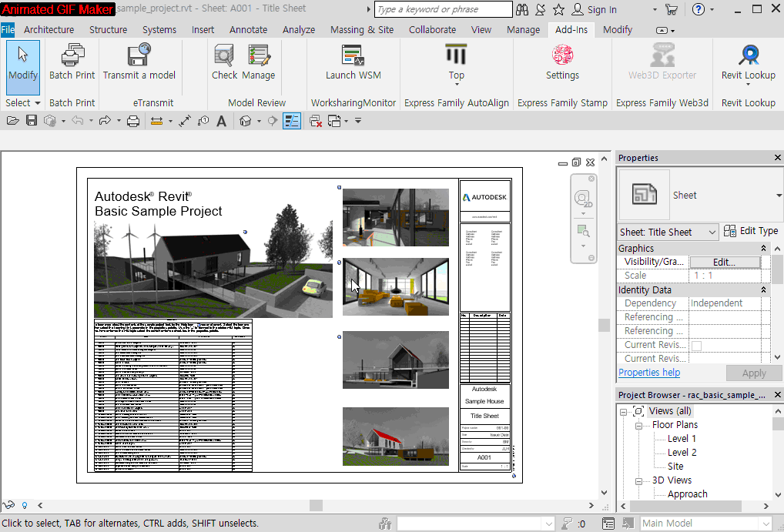Screen dimensions: 784x532
Task: Click the Print icon in quick access toolbar
Action: pos(132,121)
